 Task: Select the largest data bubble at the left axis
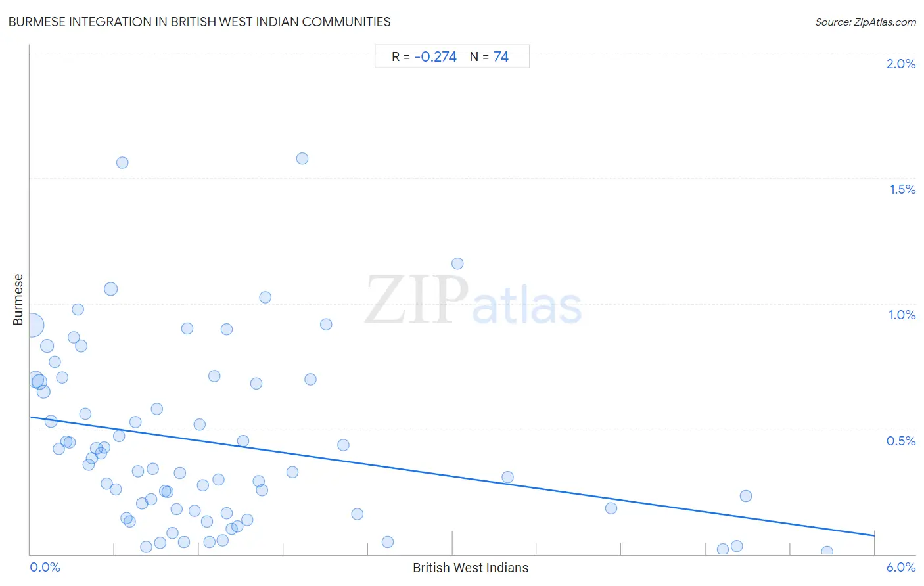pyautogui.click(x=32, y=325)
